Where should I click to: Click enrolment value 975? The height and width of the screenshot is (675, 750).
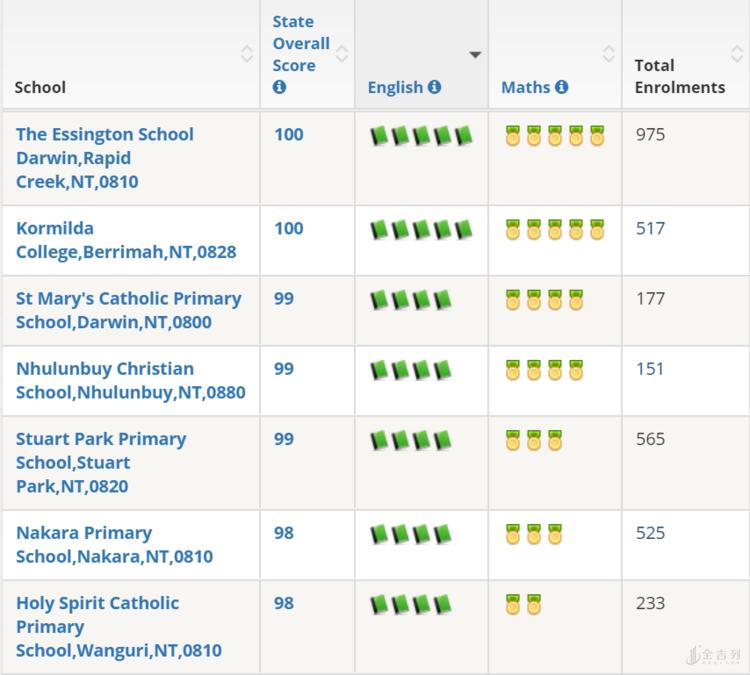pyautogui.click(x=651, y=134)
